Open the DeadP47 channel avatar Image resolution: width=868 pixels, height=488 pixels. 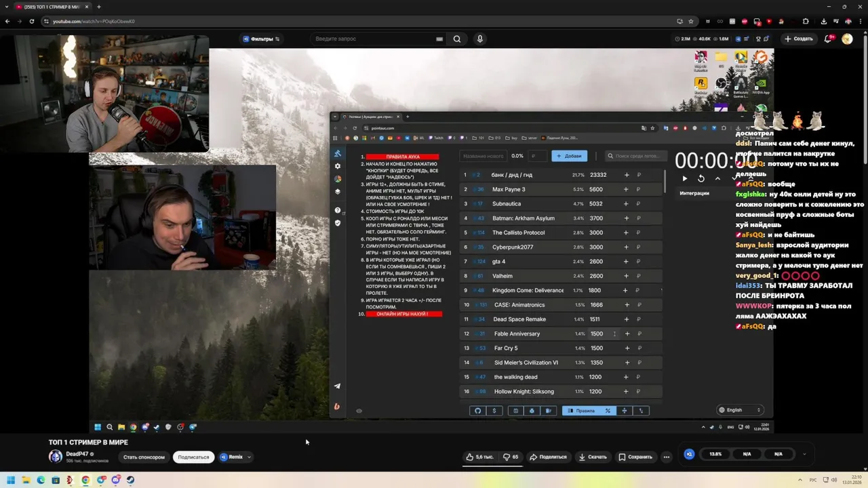56,456
